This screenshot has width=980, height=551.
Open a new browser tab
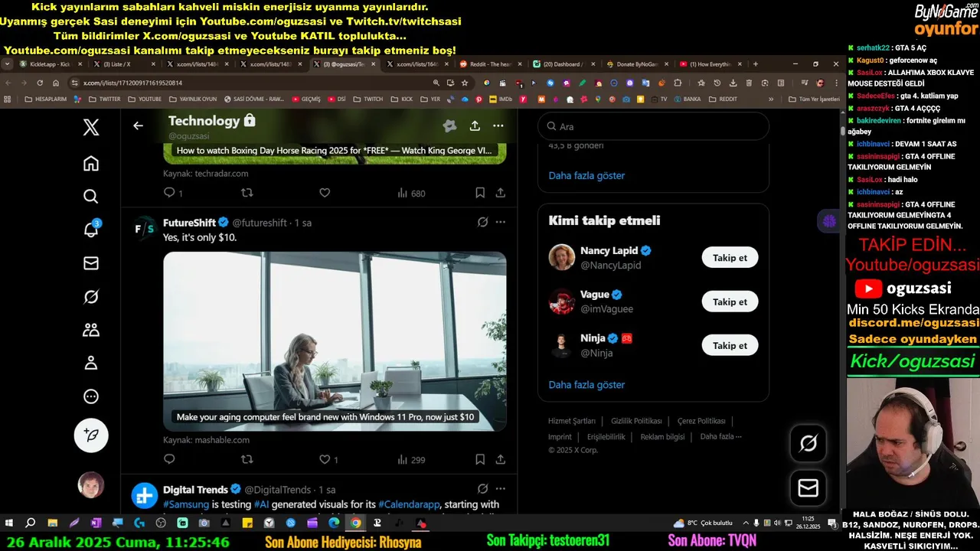[x=756, y=64]
